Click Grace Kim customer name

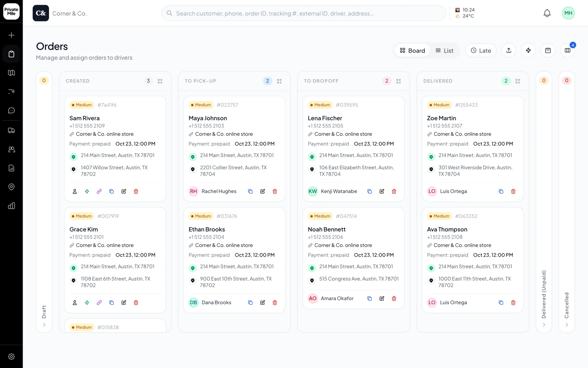tap(83, 229)
